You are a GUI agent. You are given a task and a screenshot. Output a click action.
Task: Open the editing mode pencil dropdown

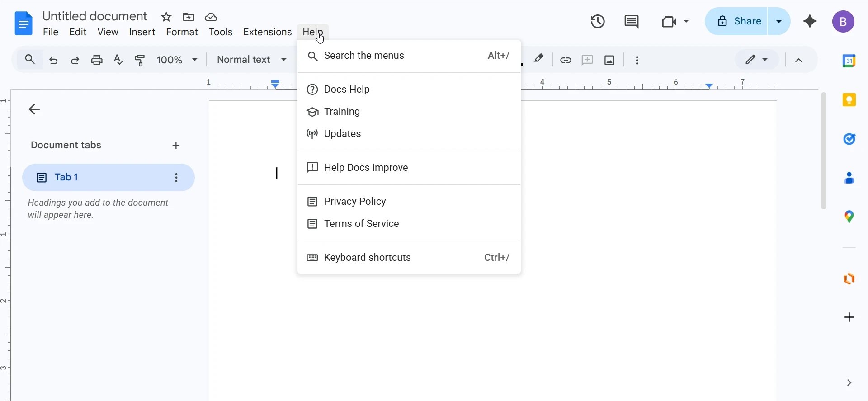point(756,60)
